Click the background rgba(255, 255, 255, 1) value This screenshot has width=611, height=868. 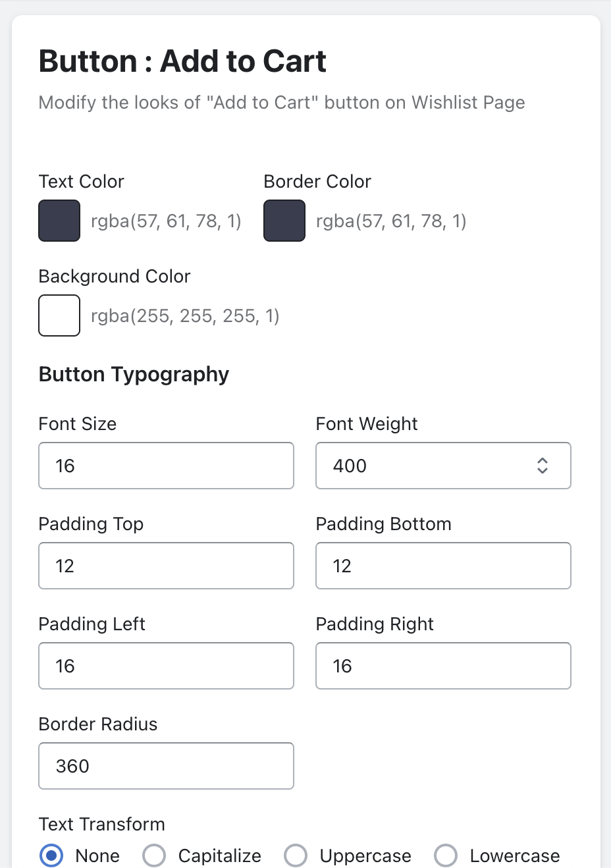point(185,316)
